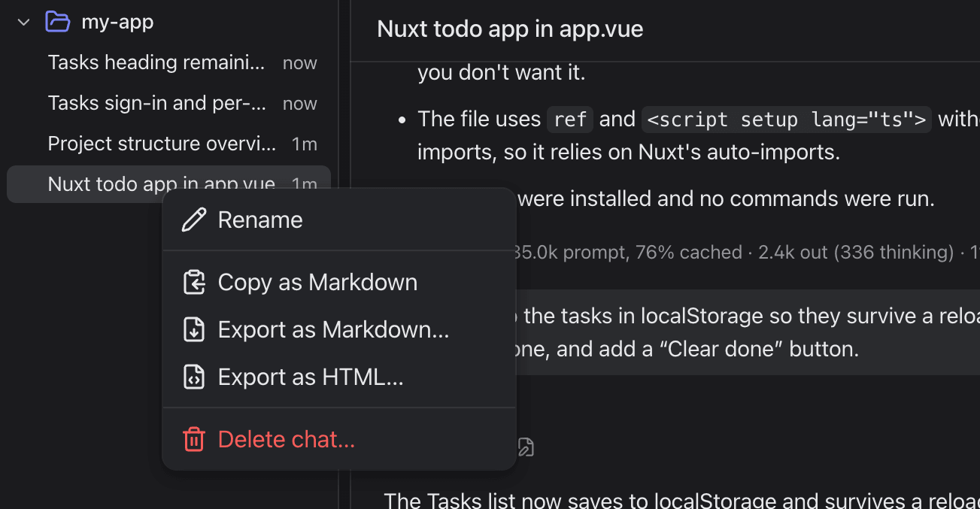
Task: Choose Copy as Markdown
Action: point(339,282)
